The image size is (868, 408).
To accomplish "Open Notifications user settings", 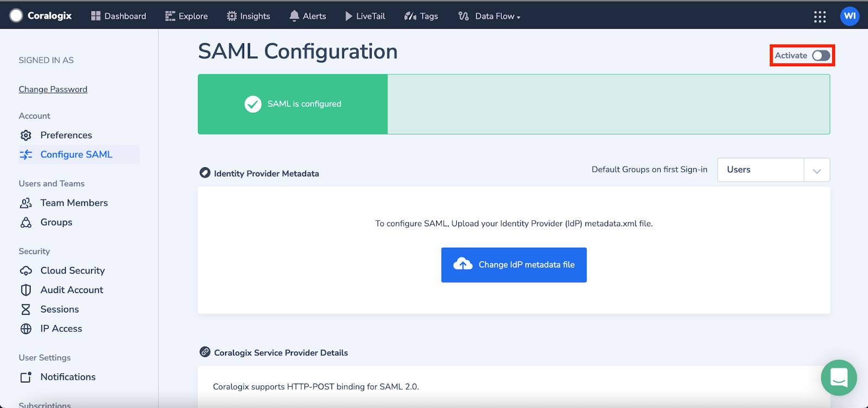I will [x=68, y=377].
